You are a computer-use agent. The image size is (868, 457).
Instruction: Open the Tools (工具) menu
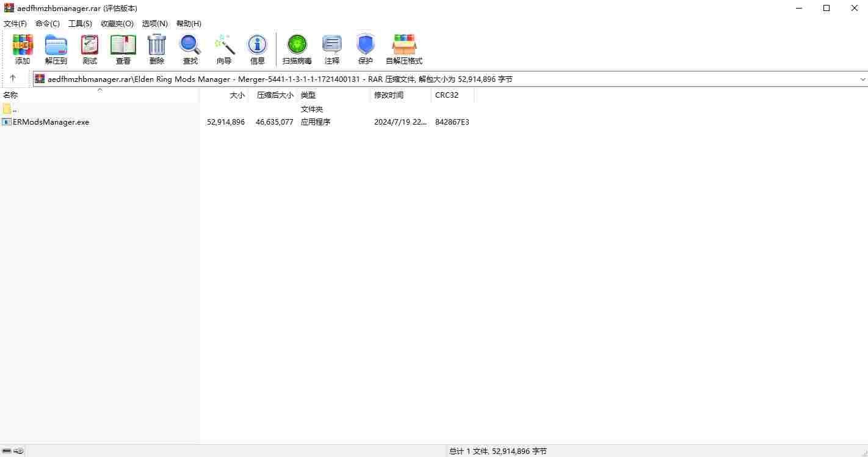80,23
